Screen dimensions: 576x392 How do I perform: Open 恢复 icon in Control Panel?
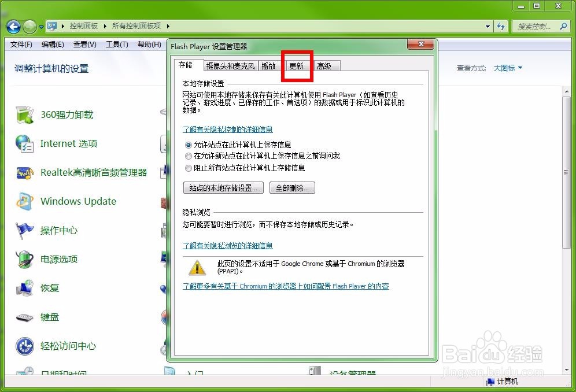(25, 288)
